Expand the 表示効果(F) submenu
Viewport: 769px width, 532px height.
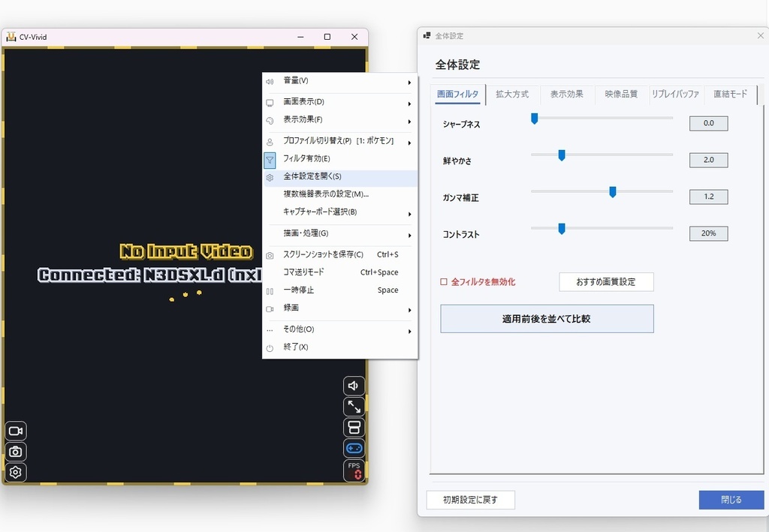(340, 121)
